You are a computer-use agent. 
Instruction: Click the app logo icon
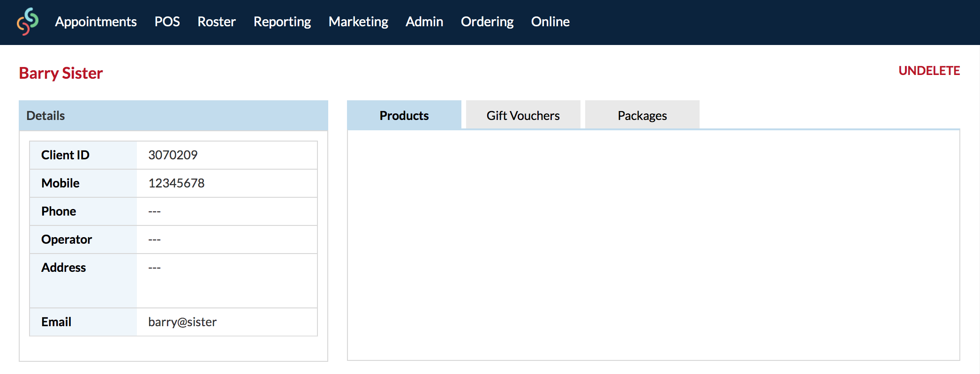28,22
